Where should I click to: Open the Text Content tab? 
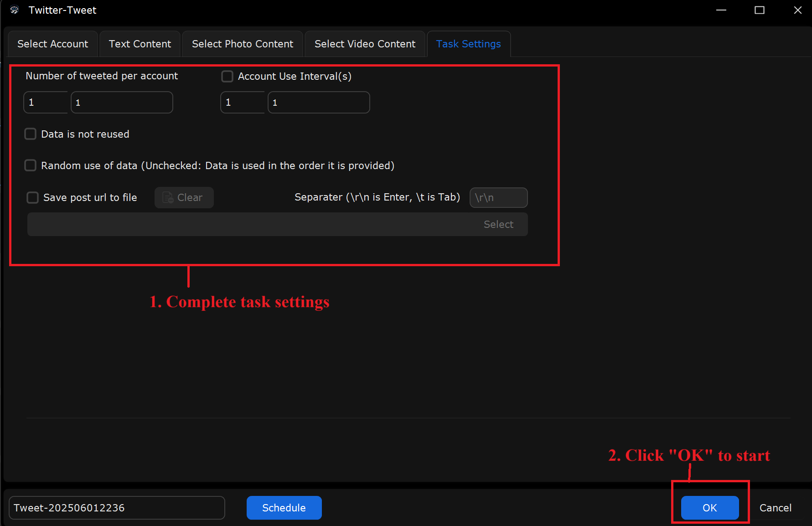click(x=140, y=44)
